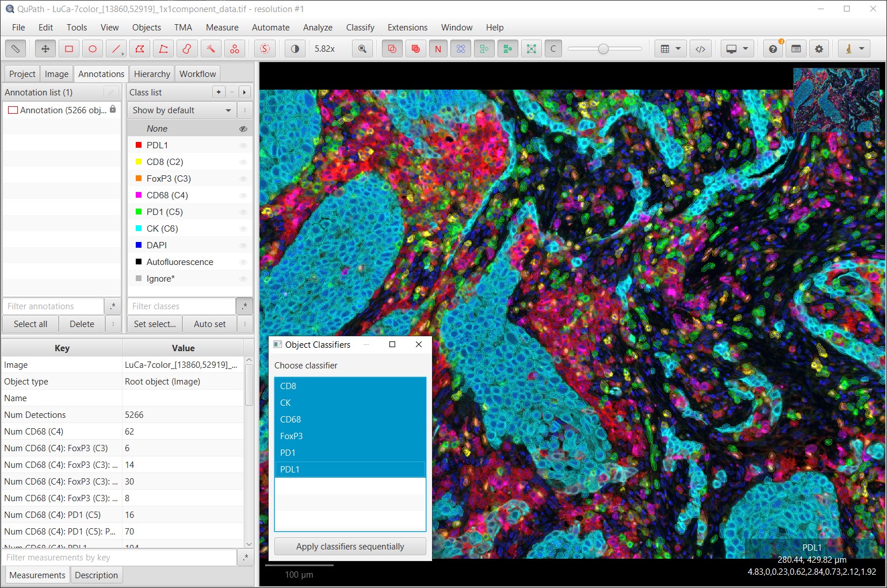Toggle visibility of PDL1 class

click(x=243, y=145)
